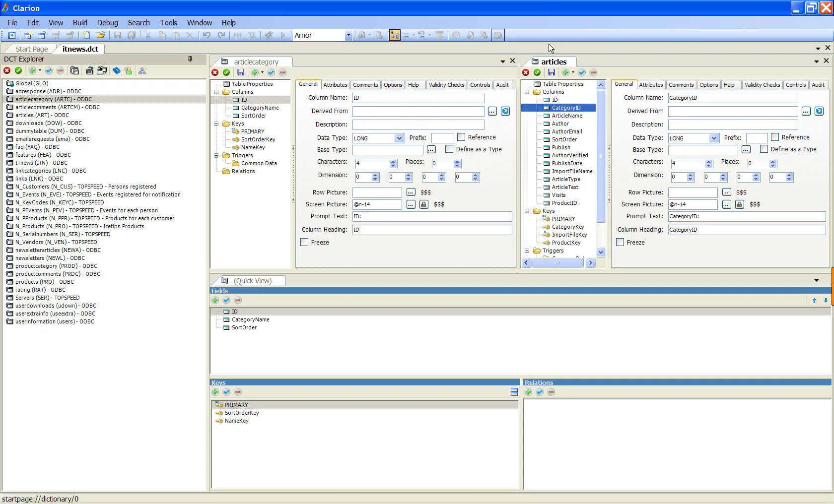This screenshot has width=834, height=504.
Task: Collapse Keys node in articles tree
Action: tap(527, 211)
